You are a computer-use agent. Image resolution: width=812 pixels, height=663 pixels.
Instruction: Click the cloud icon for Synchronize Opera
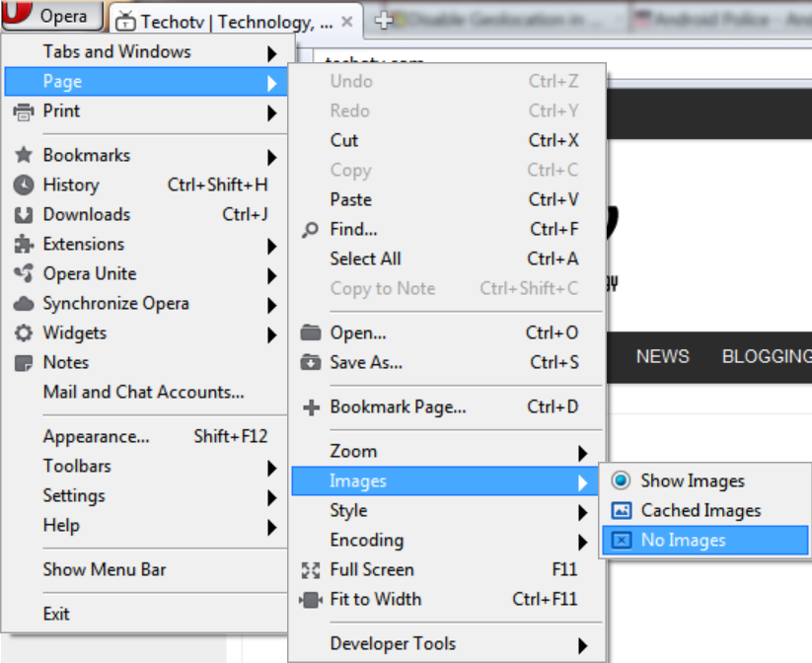(x=24, y=304)
